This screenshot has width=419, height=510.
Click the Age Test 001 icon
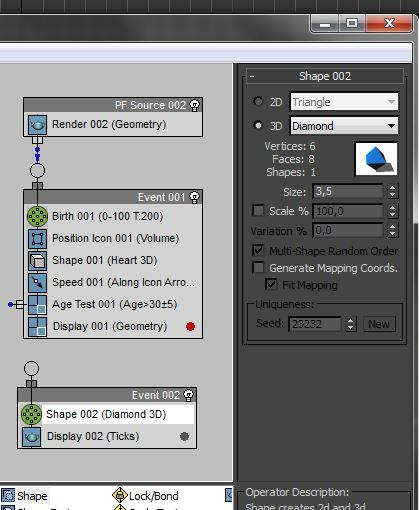(x=37, y=304)
